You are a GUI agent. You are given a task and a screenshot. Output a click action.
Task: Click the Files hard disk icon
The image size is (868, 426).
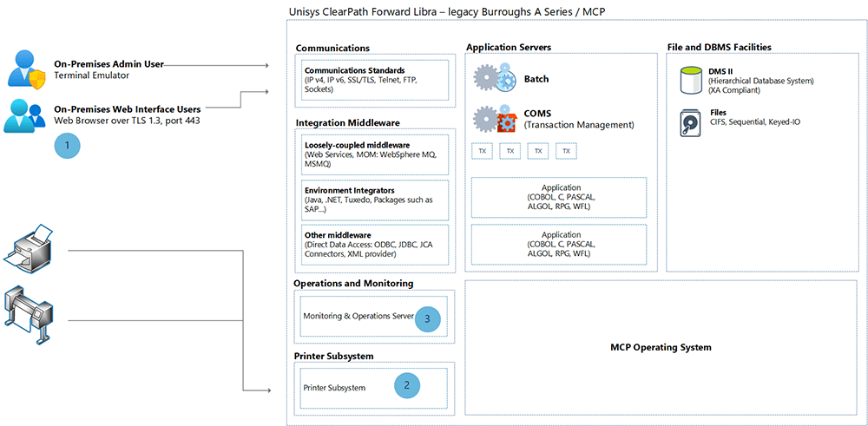pos(691,123)
